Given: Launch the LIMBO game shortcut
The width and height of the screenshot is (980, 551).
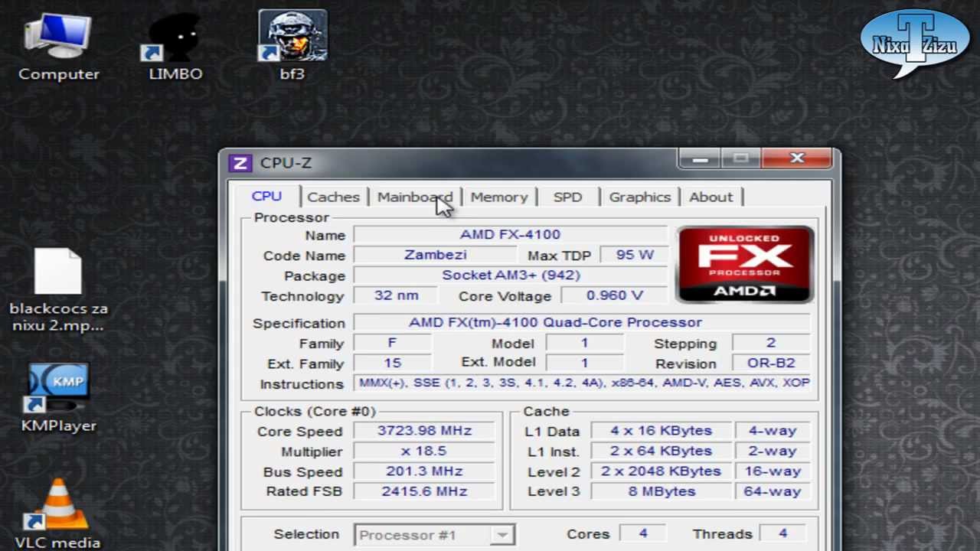Looking at the screenshot, I should [x=175, y=47].
